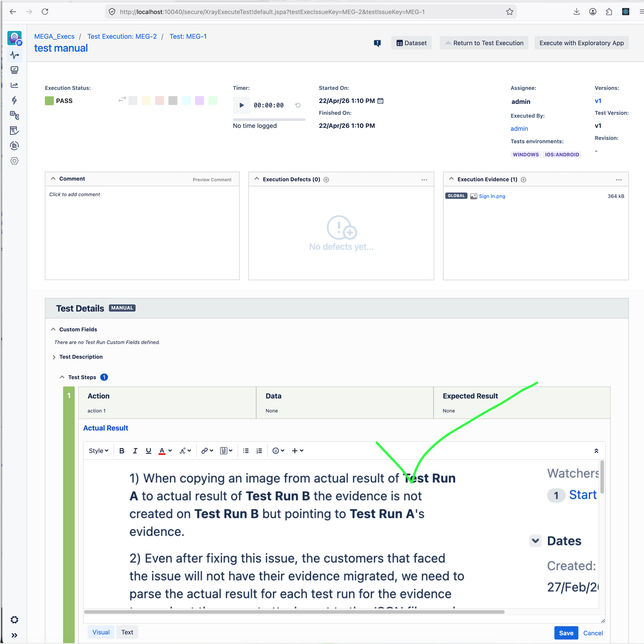644x644 pixels.
Task: Open more text formatting dropdown
Action: click(185, 451)
